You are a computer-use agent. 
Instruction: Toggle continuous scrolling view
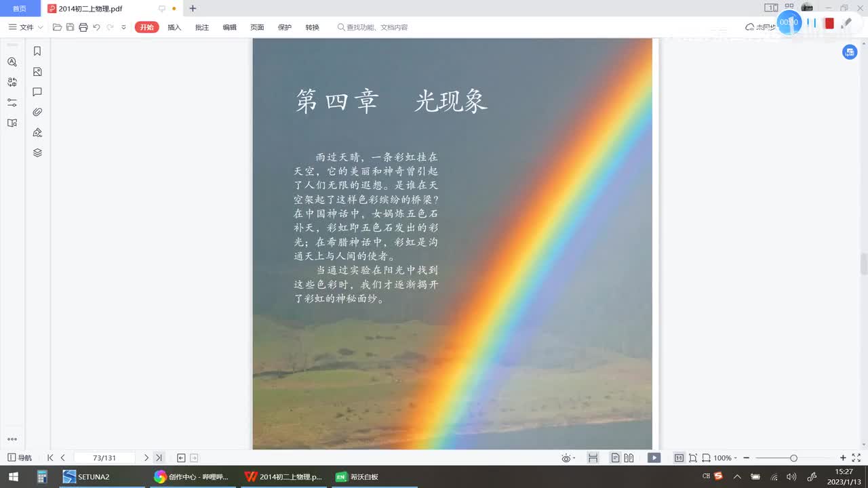pos(593,458)
